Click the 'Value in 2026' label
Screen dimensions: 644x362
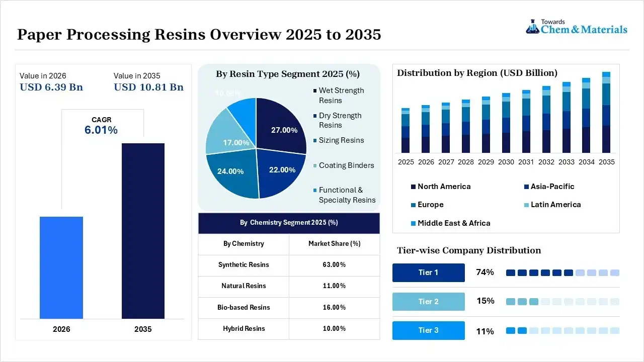[x=43, y=76]
